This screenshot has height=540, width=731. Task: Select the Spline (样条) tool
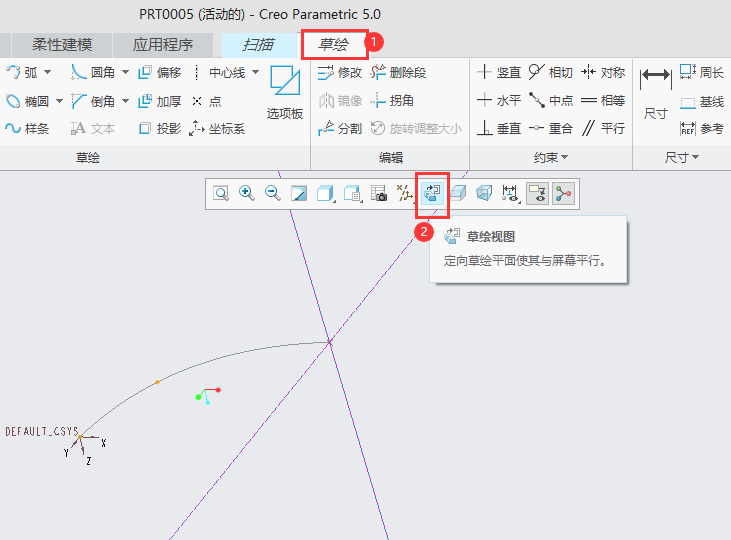pyautogui.click(x=27, y=128)
